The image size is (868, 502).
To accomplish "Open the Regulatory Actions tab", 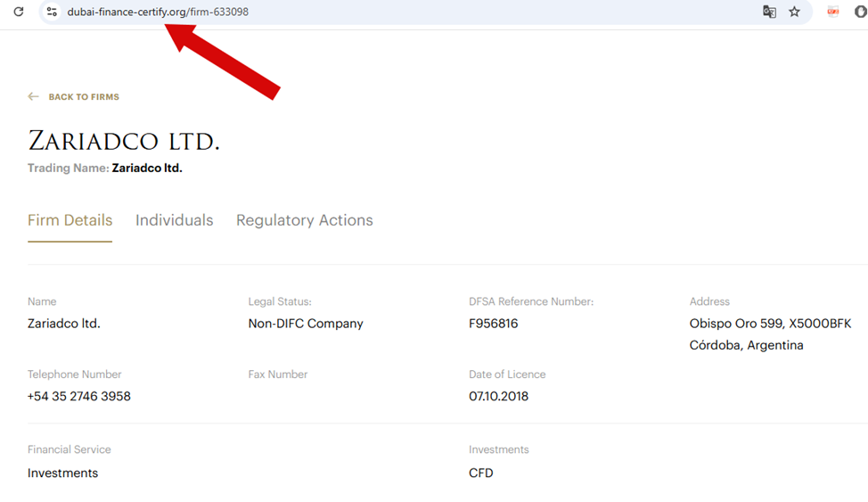I will [304, 220].
